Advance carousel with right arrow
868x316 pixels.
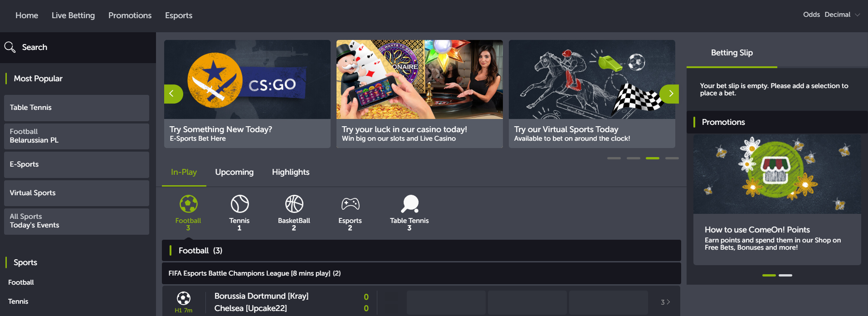(670, 94)
